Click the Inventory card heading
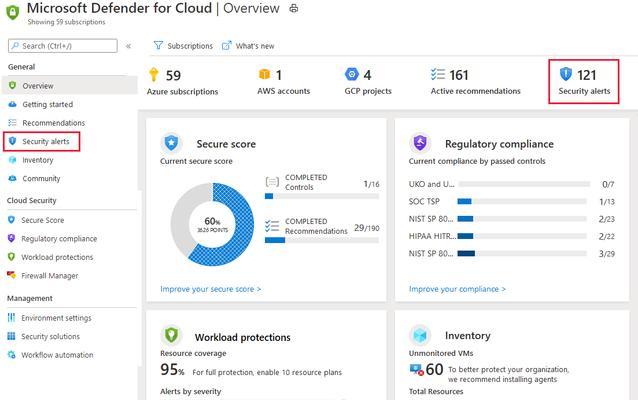638x400 pixels. point(468,336)
